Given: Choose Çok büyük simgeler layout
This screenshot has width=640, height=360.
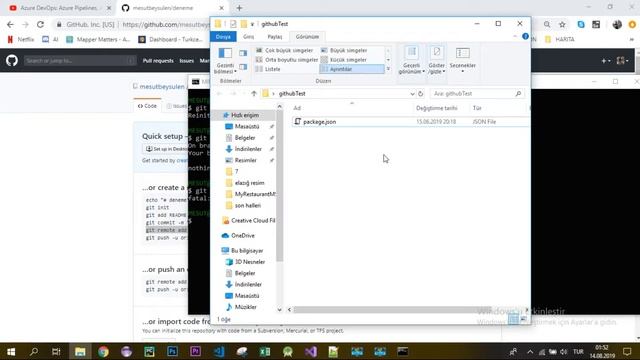Looking at the screenshot, I should point(286,50).
